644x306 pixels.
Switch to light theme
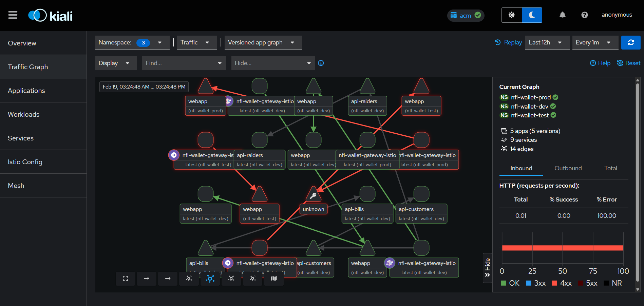click(512, 15)
